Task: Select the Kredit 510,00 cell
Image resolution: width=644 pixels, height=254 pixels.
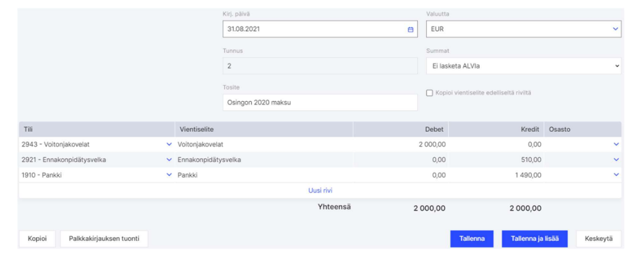Action: 496,160
